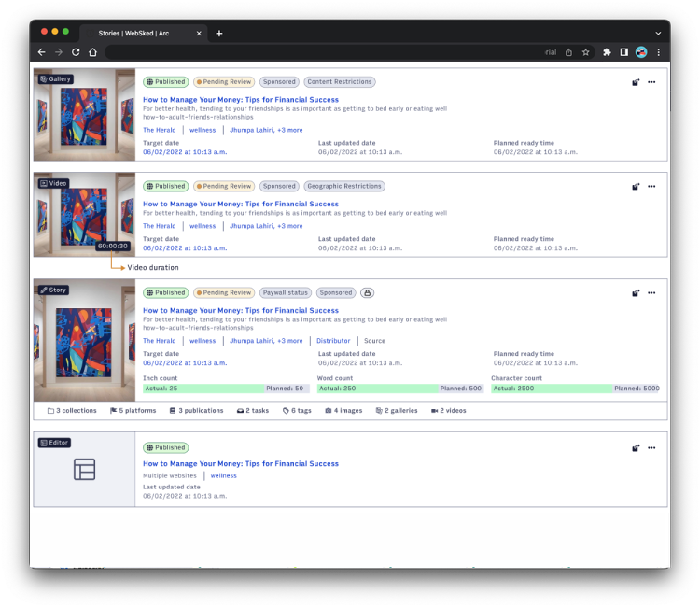Image resolution: width=700 pixels, height=608 pixels.
Task: Click 6 tags item
Action: click(x=297, y=411)
